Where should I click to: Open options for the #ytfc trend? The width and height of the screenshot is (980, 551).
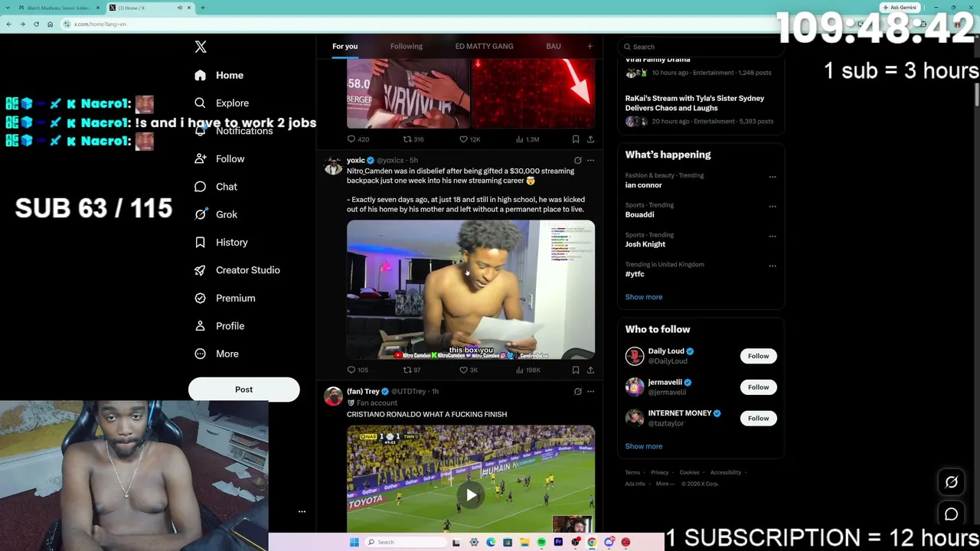tap(773, 266)
